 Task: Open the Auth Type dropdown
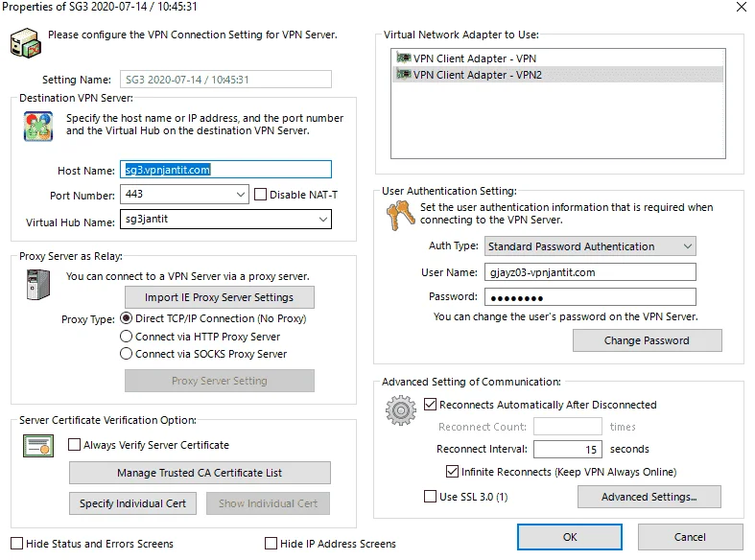tap(688, 246)
